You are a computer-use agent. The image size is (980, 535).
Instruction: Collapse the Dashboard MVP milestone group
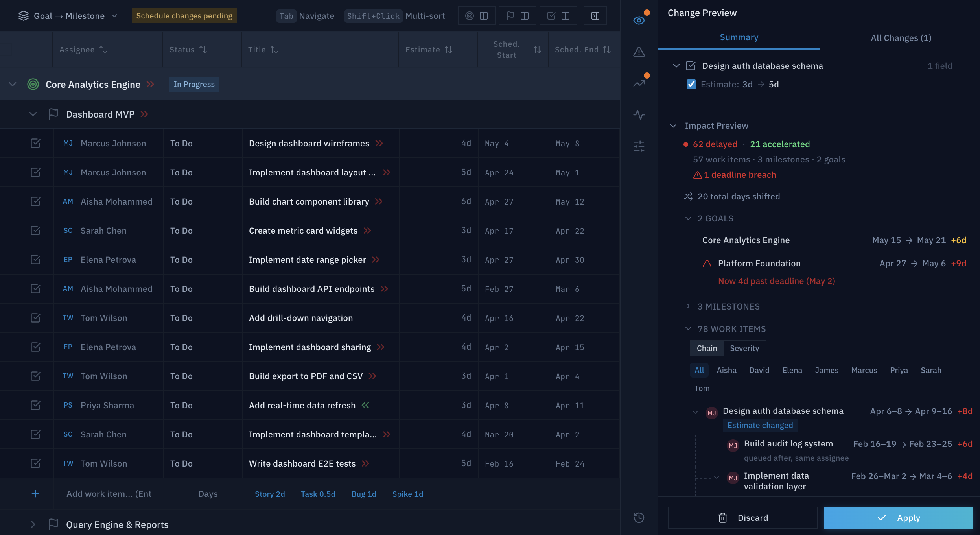33,114
